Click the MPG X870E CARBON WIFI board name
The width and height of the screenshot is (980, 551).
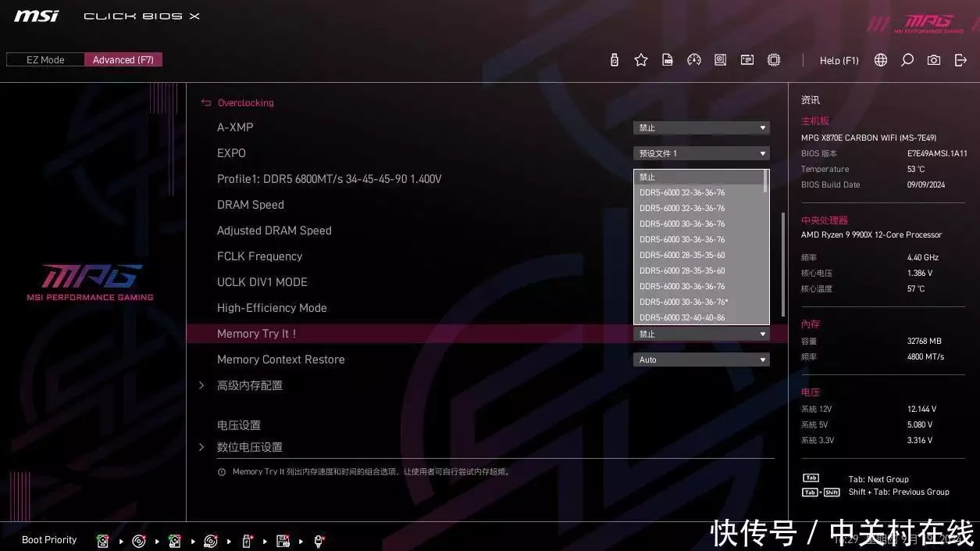(x=868, y=138)
